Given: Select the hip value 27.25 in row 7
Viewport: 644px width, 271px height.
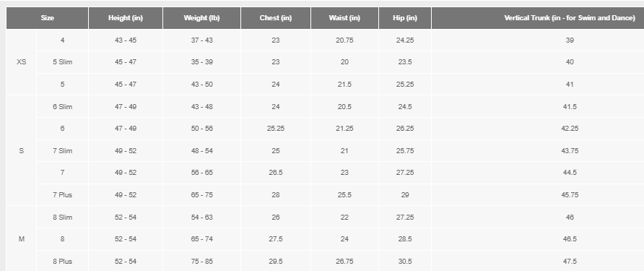Looking at the screenshot, I should pos(405,173).
